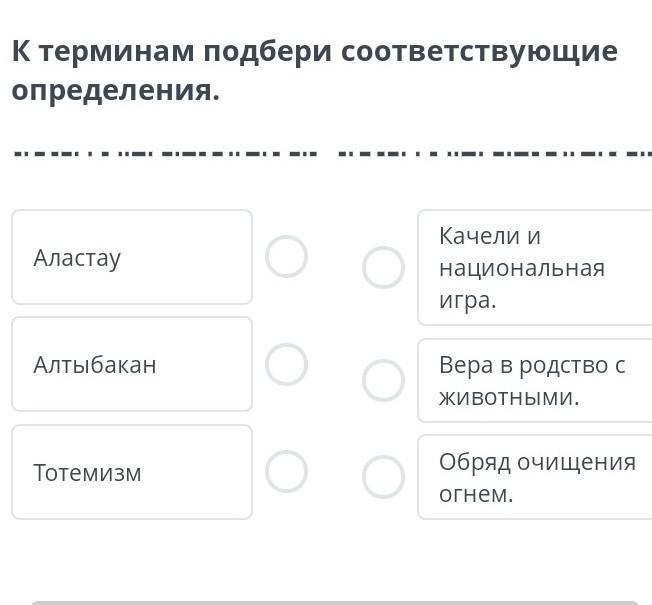Choose the circle next to 'Вера в родство с животными'
652x605 pixels.
383,380
